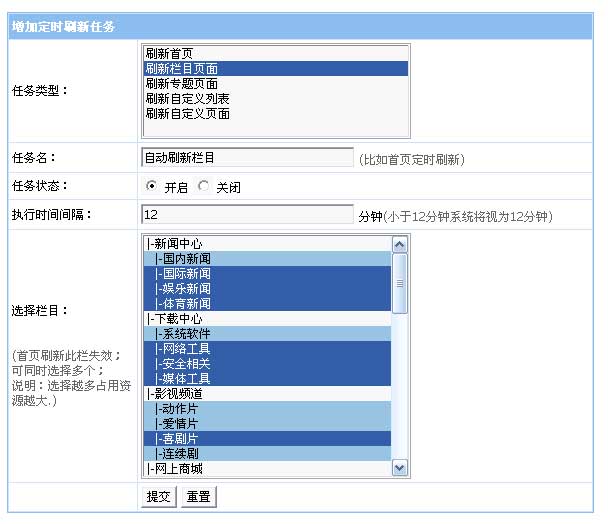Select the 开启 radio button
Screen dimensions: 608x524
click(152, 186)
